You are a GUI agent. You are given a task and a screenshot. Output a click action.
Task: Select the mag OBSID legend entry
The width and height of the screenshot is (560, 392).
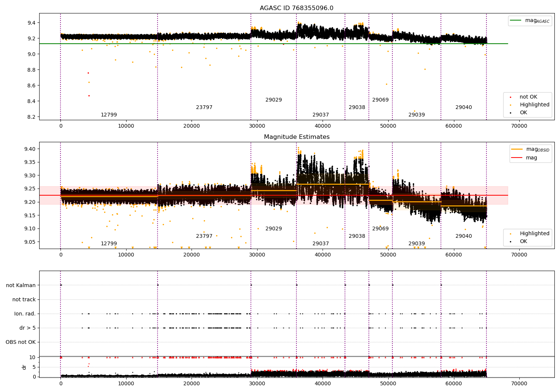click(531, 149)
